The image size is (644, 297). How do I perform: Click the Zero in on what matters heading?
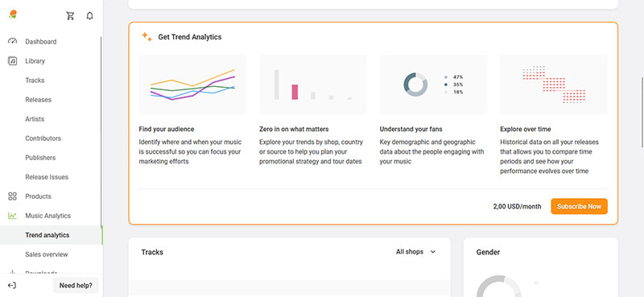pos(294,129)
